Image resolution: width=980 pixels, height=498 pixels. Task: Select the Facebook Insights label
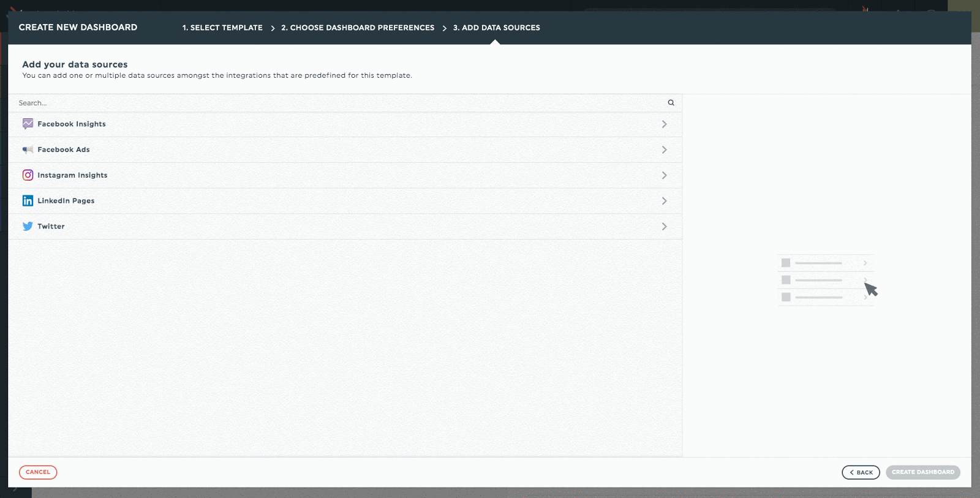72,124
